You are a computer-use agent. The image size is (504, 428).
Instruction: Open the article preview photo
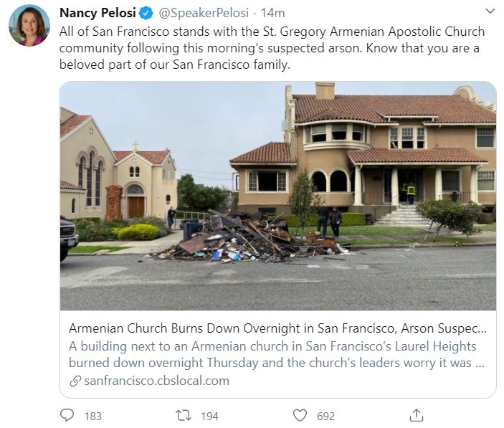(277, 195)
